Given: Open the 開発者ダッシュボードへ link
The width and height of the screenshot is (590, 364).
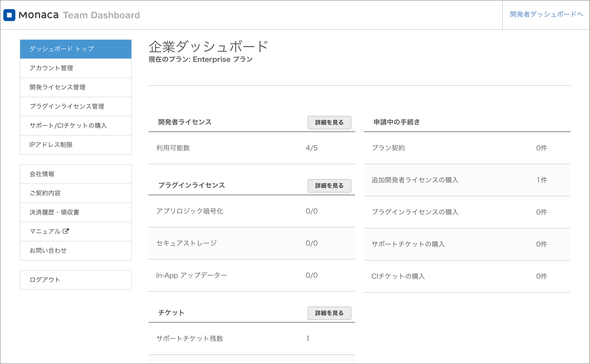Looking at the screenshot, I should [546, 14].
